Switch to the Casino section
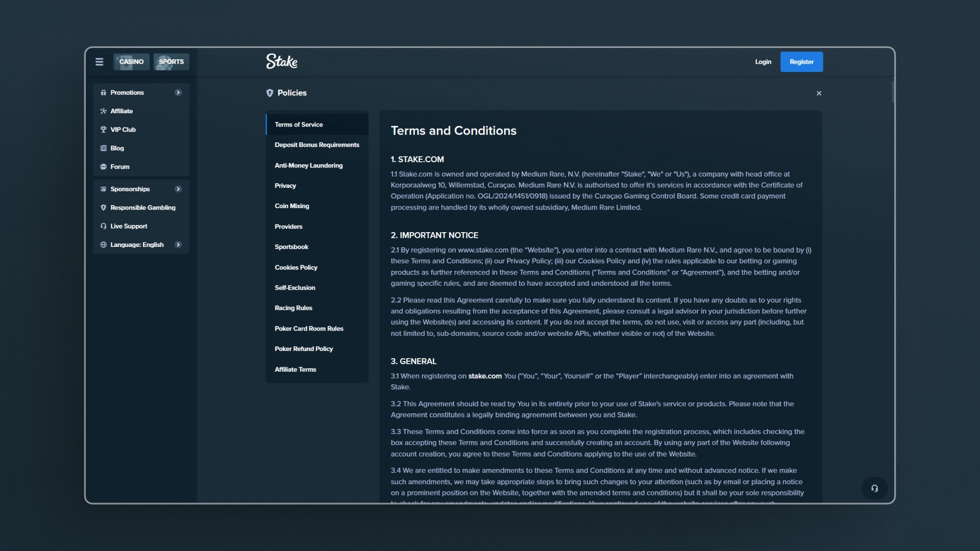Viewport: 980px width, 551px height. pos(131,62)
